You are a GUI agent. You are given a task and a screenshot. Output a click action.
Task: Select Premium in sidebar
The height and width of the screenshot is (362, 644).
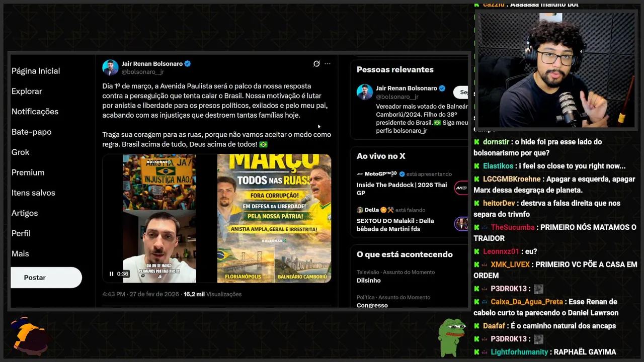(x=28, y=172)
